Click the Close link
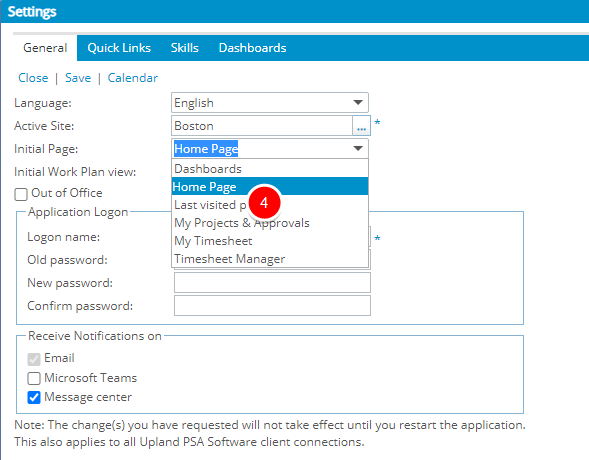The width and height of the screenshot is (589, 460). (x=33, y=78)
